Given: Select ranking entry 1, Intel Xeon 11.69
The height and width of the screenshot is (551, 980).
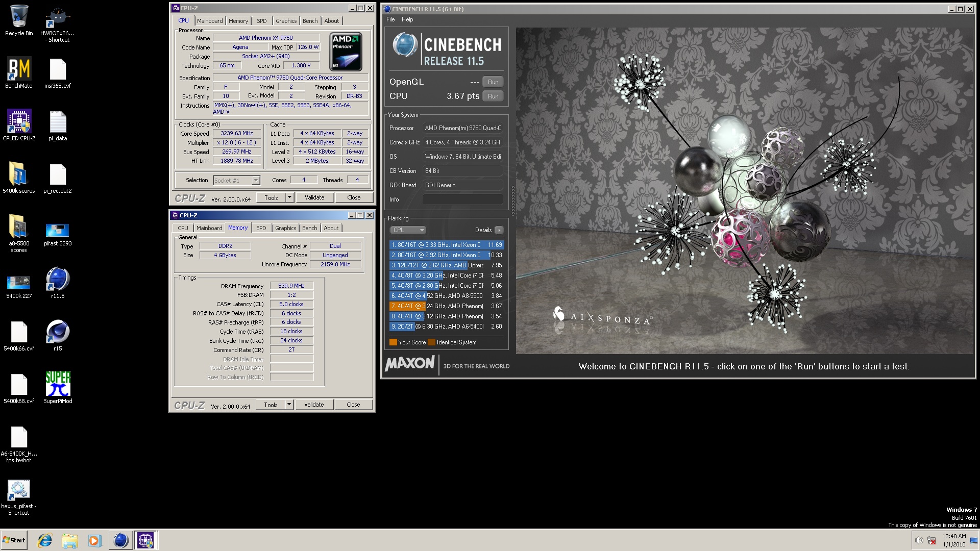Looking at the screenshot, I should click(x=447, y=245).
